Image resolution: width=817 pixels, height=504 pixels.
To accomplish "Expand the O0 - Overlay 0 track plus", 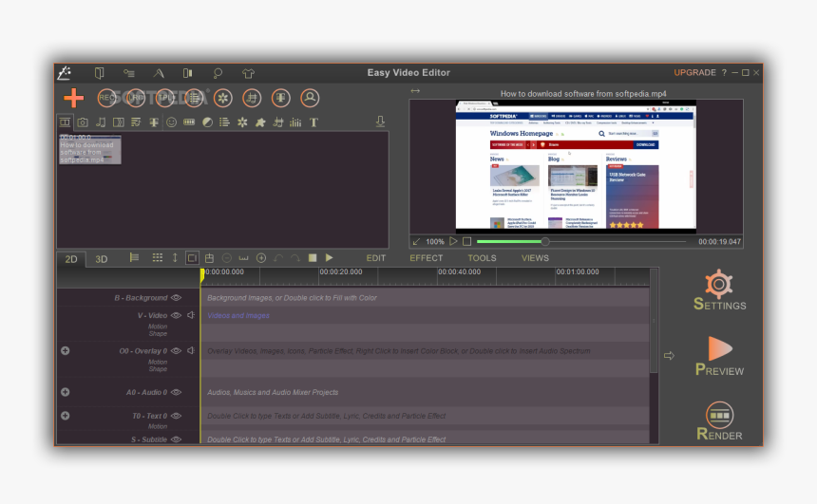I will click(x=65, y=351).
